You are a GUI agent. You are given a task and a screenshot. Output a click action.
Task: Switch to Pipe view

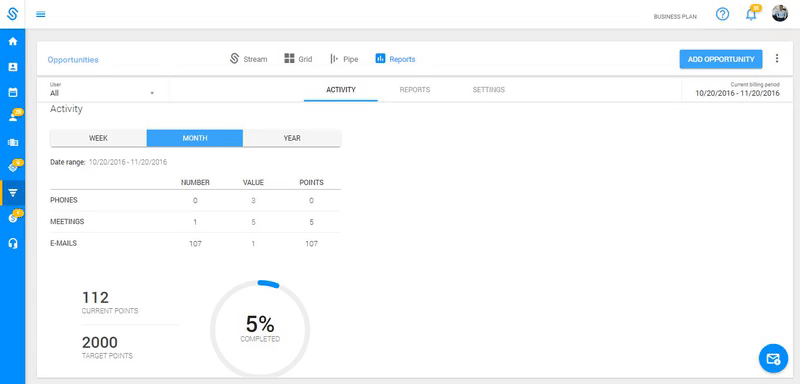coord(344,59)
